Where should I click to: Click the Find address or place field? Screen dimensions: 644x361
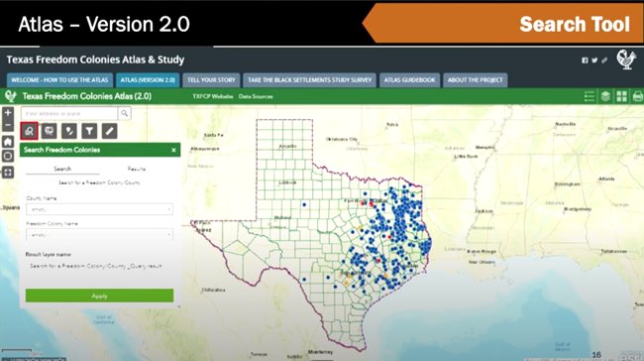click(69, 113)
